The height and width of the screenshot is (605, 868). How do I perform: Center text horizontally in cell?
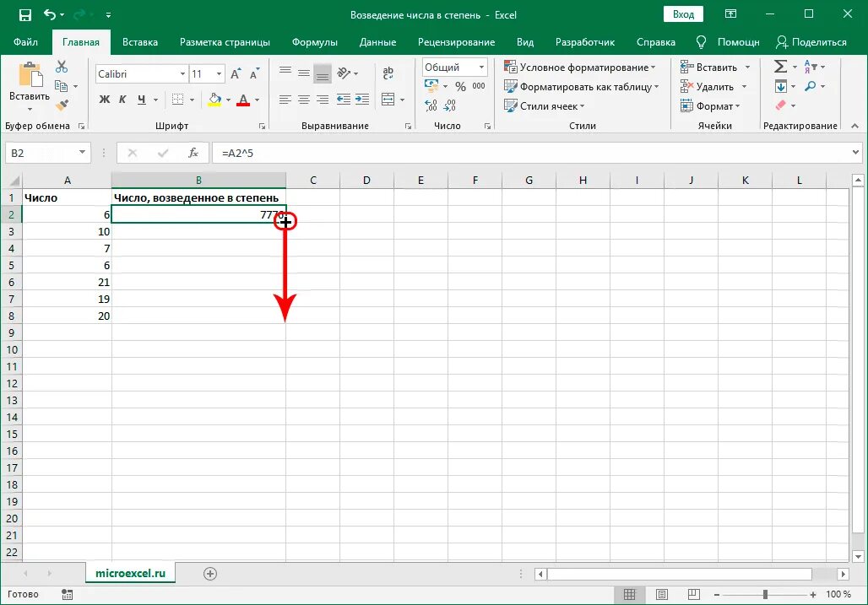[x=304, y=100]
